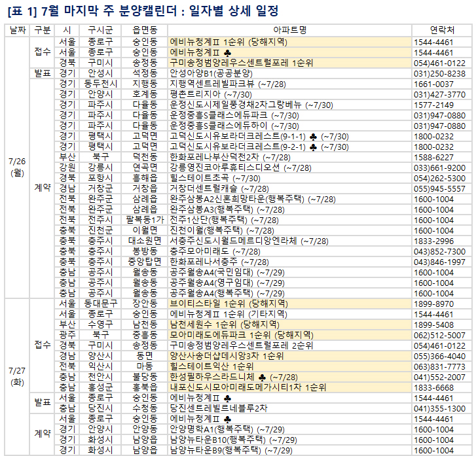Click 완주삼봉A3(행복주택) entry
Image resolution: width=476 pixels, height=456 pixels.
coord(227,209)
